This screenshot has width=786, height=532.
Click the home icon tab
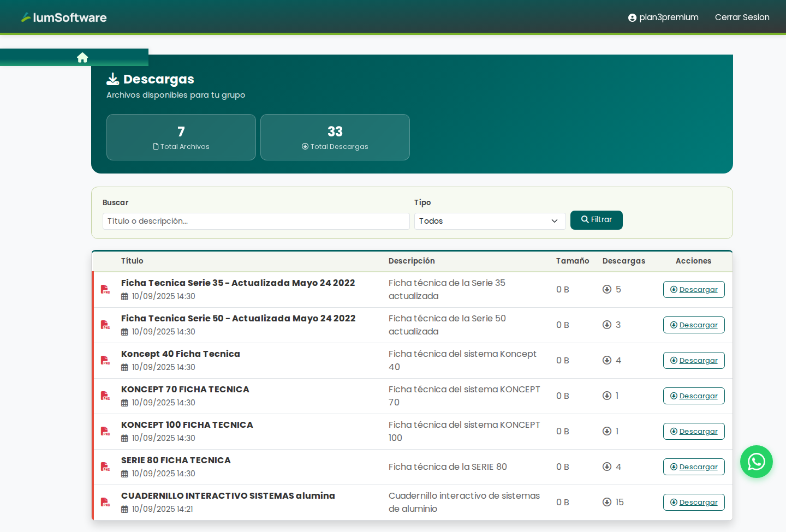point(82,58)
